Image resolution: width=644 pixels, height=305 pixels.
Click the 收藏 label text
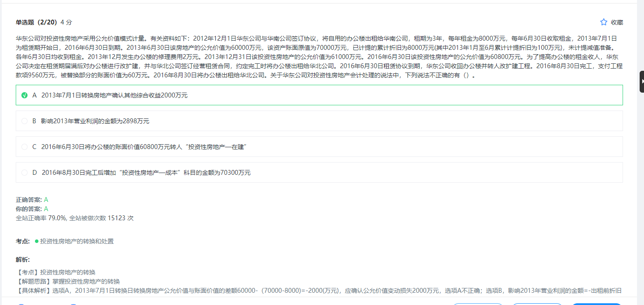(x=617, y=22)
